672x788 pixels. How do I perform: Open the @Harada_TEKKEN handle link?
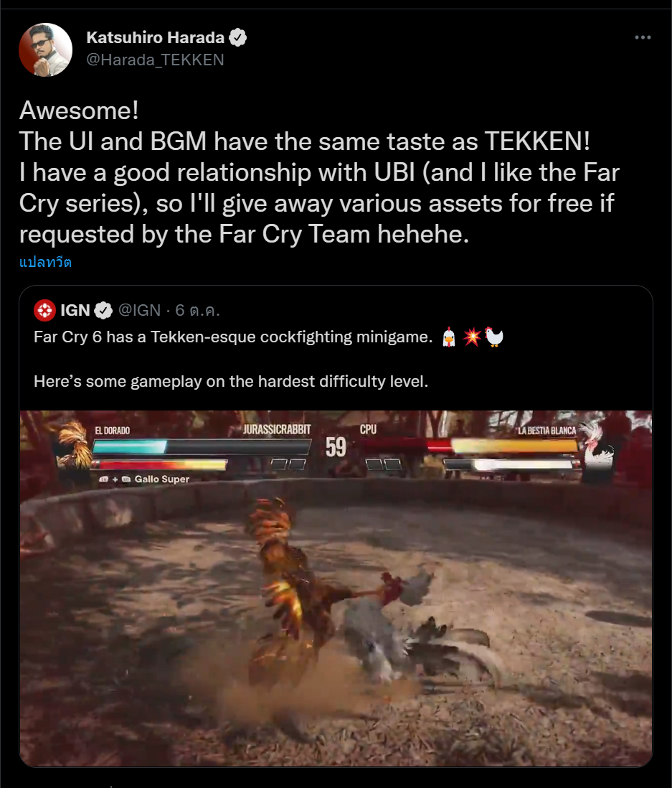[155, 60]
